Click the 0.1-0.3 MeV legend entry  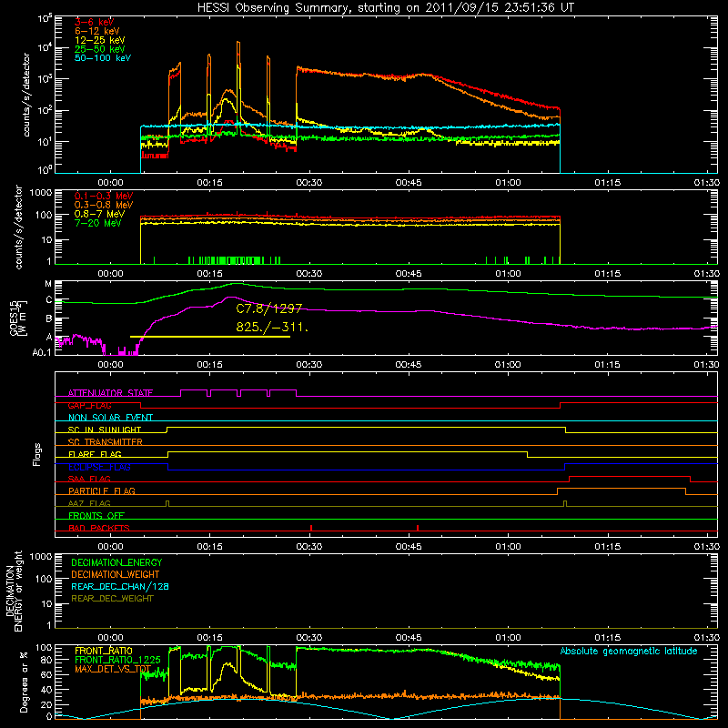pos(104,196)
